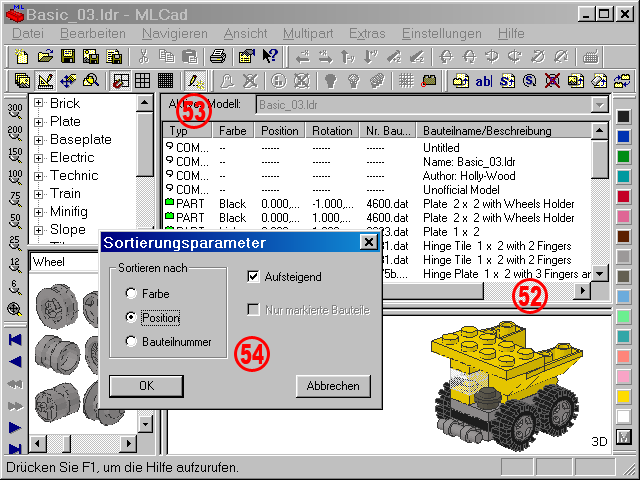640x480 pixels.
Task: Go to next step blue arrow
Action: coord(15,427)
